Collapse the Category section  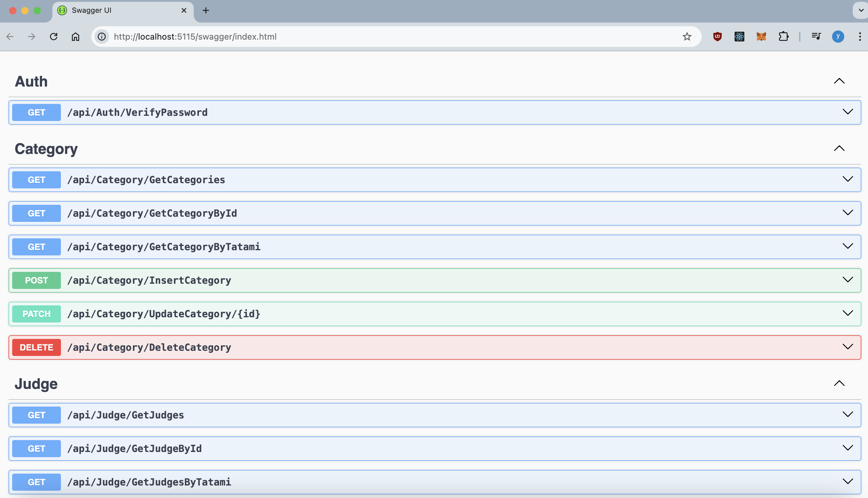839,148
